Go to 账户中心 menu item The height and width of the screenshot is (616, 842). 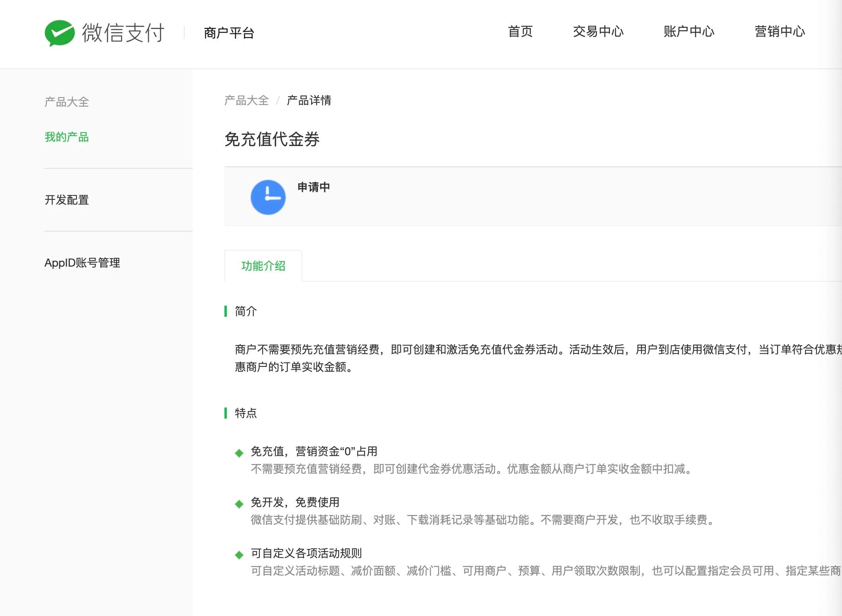(x=688, y=31)
